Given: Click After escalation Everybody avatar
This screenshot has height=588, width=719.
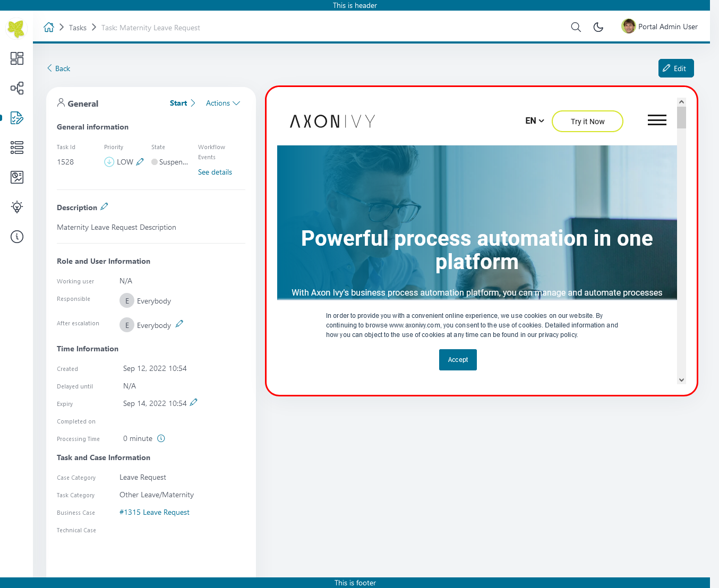Looking at the screenshot, I should click(x=127, y=325).
